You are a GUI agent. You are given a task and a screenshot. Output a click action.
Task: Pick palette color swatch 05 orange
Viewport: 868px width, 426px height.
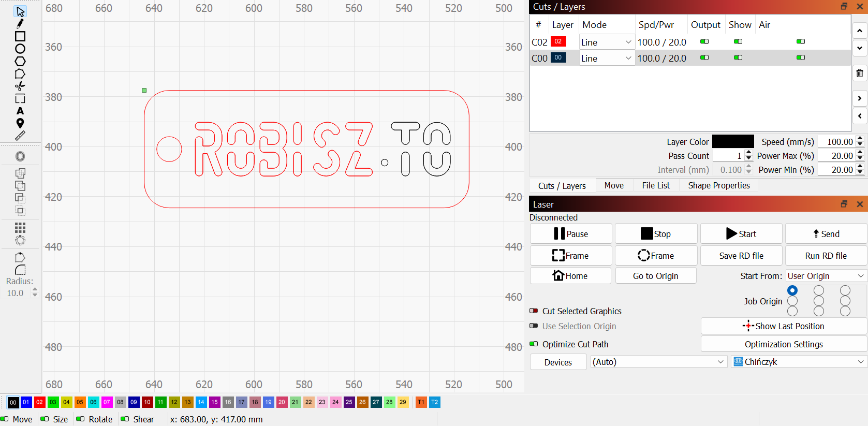[80, 402]
